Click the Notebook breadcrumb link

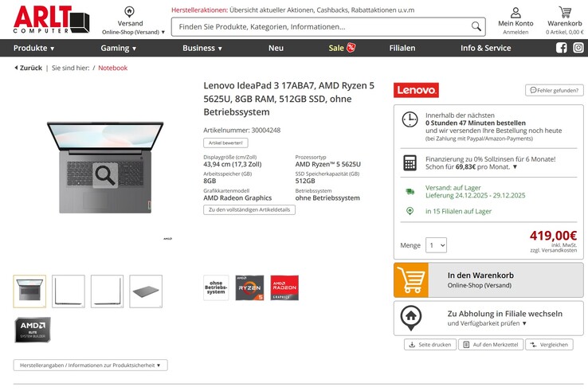pyautogui.click(x=113, y=68)
